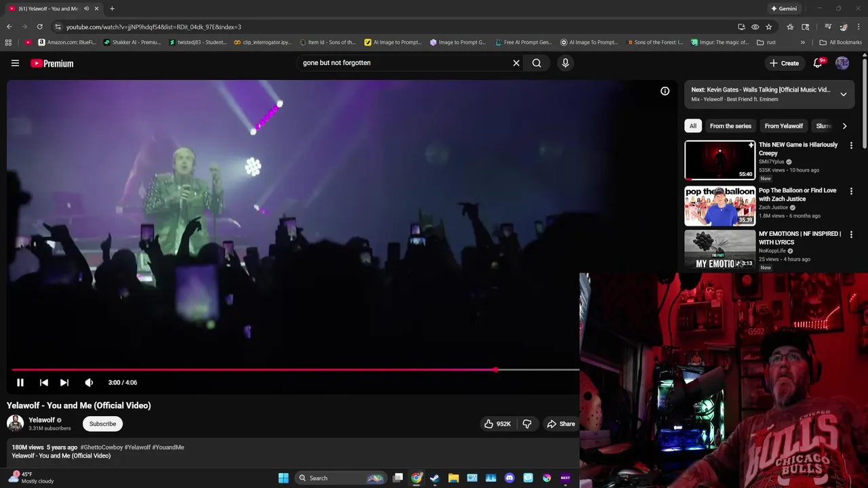Subscribe to the Yelawolf channel
Image resolution: width=868 pixels, height=488 pixels.
coord(102,424)
